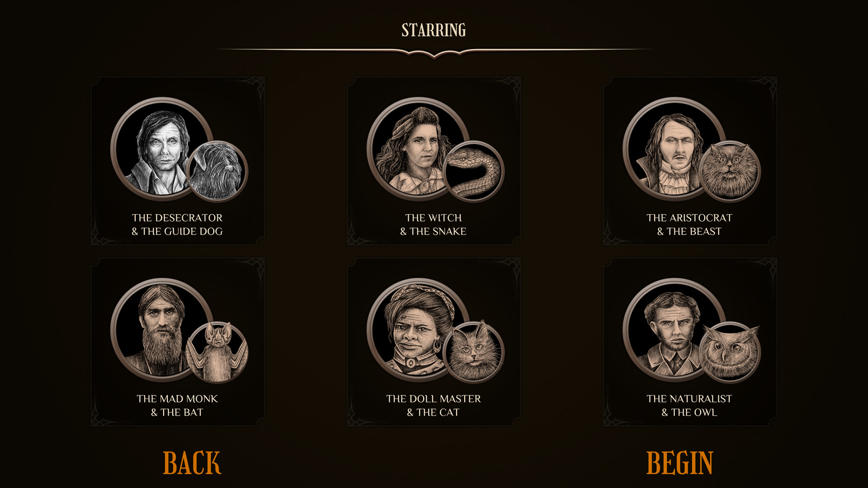This screenshot has width=868, height=488.
Task: Go back with the BACK button
Action: pyautogui.click(x=192, y=463)
